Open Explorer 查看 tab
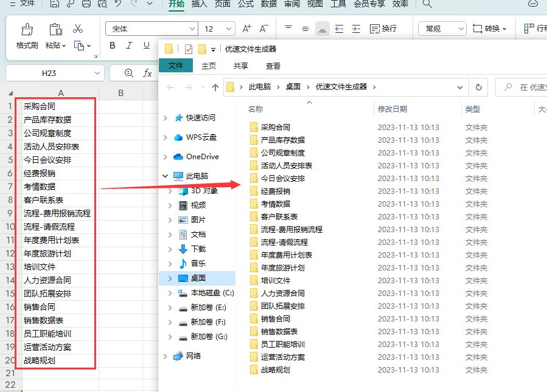 (x=273, y=66)
